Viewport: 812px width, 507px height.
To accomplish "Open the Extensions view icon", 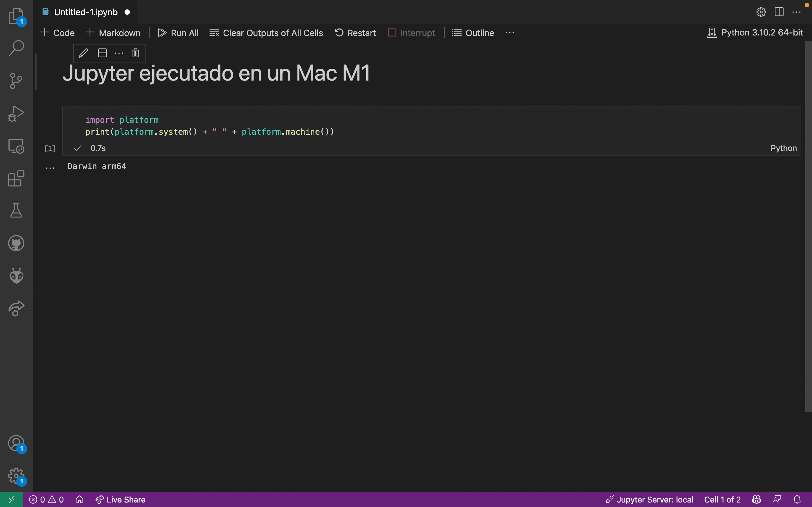I will tap(16, 179).
